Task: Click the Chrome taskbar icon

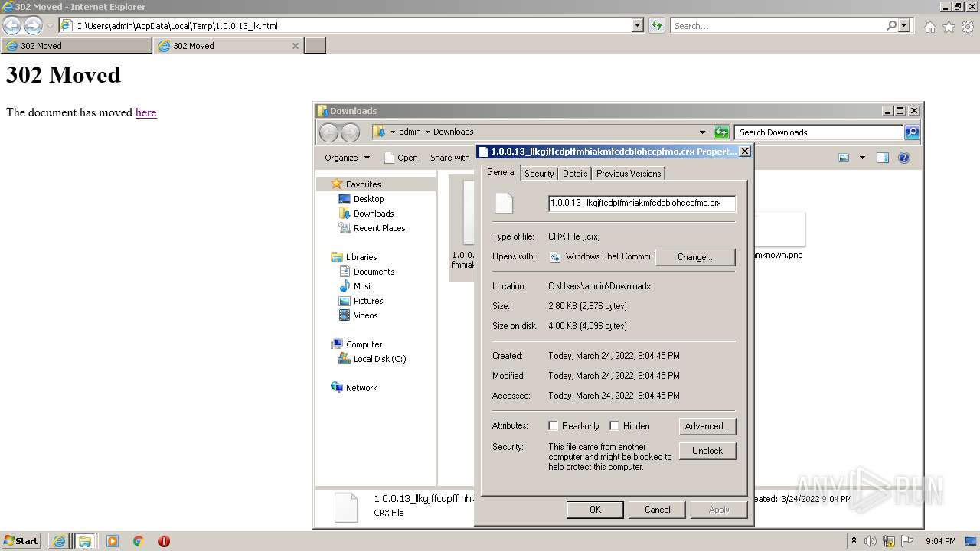Action: [x=139, y=541]
